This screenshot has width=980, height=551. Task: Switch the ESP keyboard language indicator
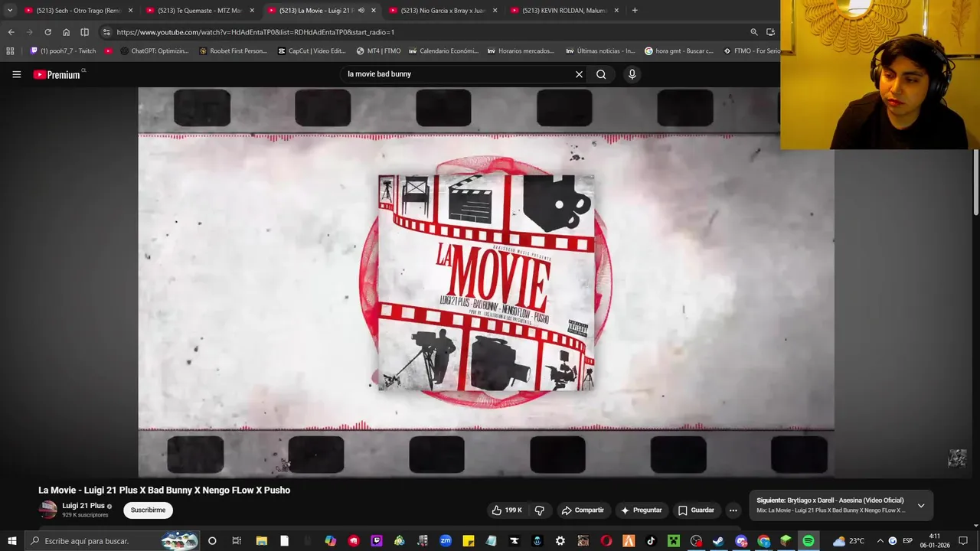[x=907, y=541]
